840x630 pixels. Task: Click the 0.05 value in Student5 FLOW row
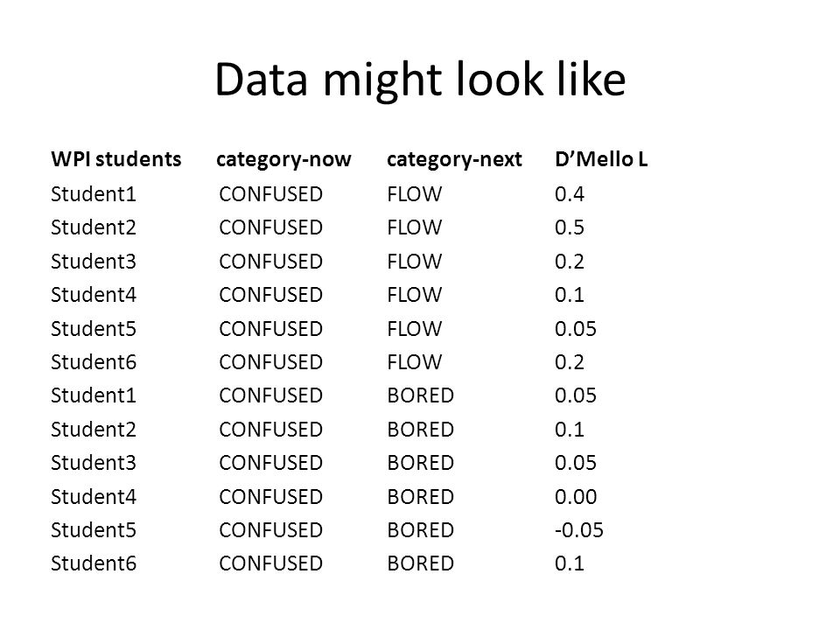[x=576, y=328]
